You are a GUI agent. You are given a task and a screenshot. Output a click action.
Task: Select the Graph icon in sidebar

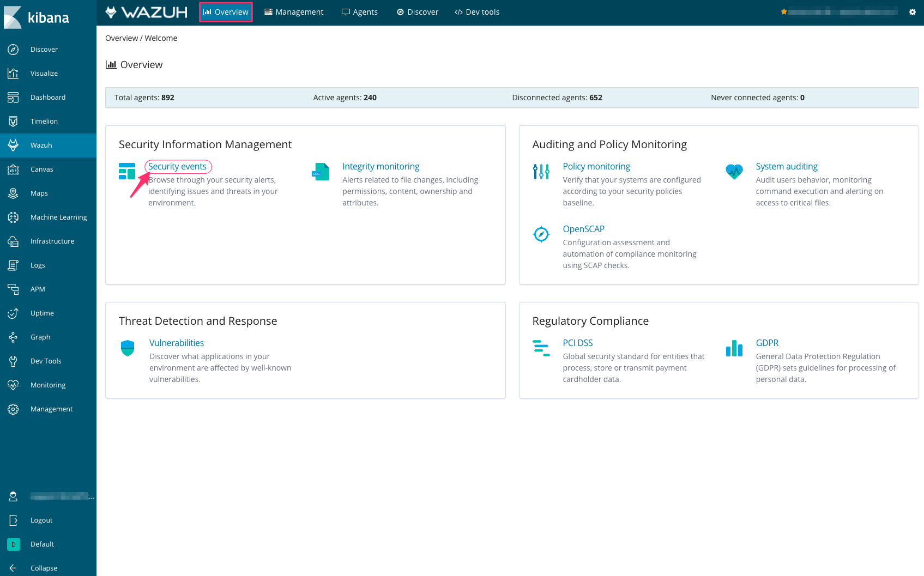(x=13, y=337)
